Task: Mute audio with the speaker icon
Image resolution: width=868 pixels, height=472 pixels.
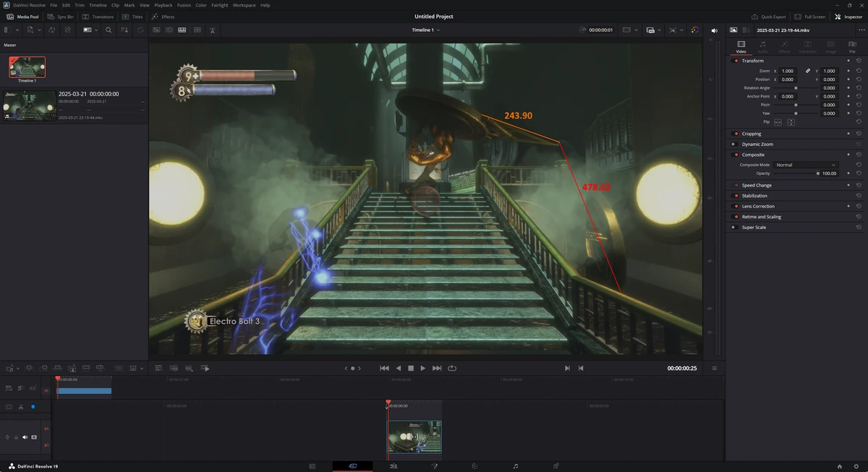Action: (x=715, y=30)
